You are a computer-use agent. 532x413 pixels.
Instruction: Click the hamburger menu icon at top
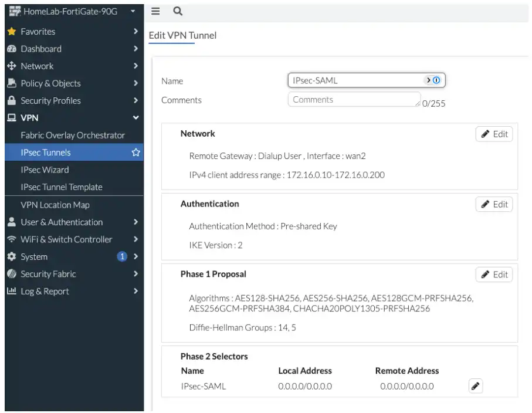(x=154, y=11)
